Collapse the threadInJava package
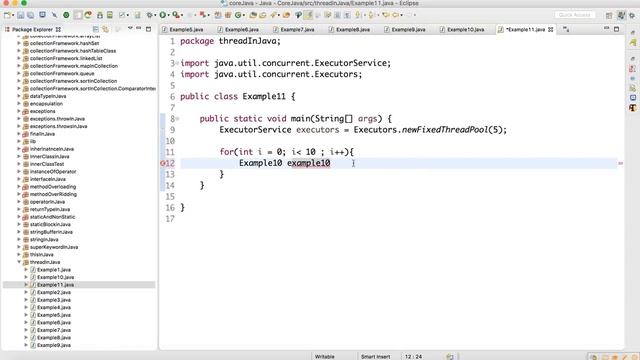The height and width of the screenshot is (360, 640). pos(19,262)
